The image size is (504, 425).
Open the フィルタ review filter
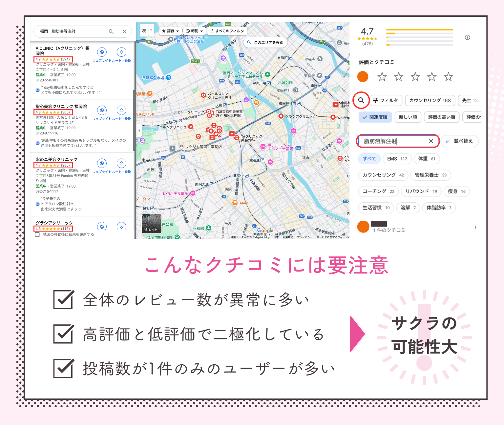click(x=386, y=101)
